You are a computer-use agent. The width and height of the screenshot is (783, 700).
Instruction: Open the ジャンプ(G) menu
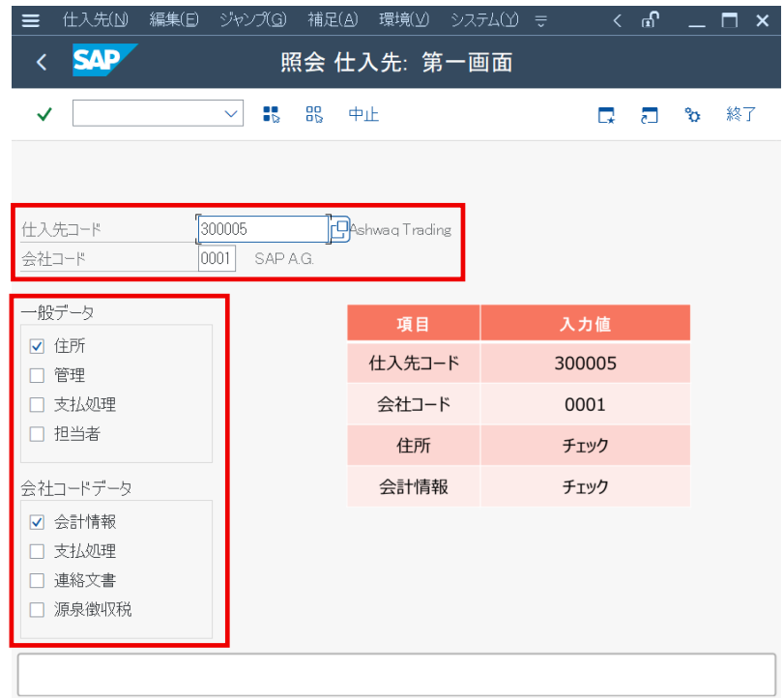(x=253, y=20)
